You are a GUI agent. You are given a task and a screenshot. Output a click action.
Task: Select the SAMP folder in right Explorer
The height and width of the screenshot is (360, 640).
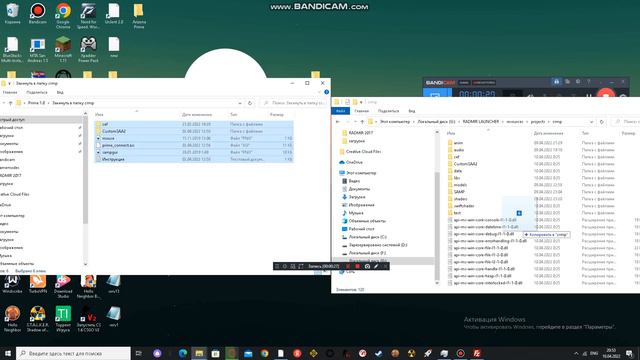click(459, 192)
